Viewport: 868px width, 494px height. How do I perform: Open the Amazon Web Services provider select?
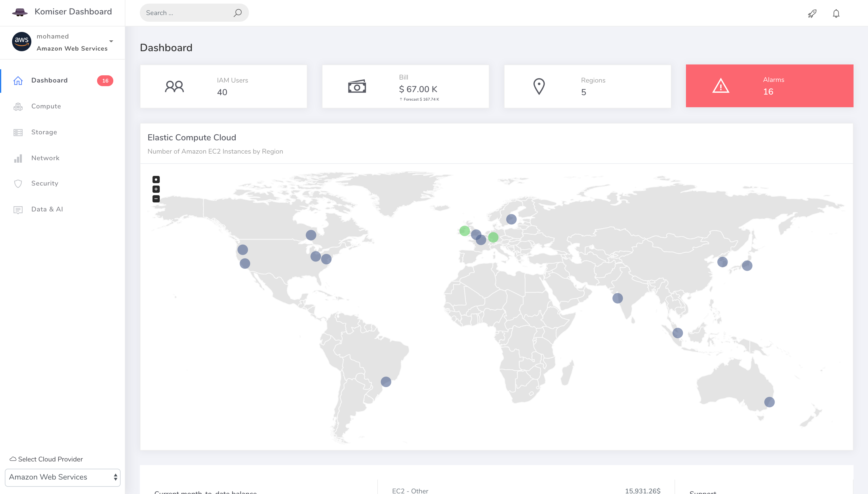[x=63, y=477]
